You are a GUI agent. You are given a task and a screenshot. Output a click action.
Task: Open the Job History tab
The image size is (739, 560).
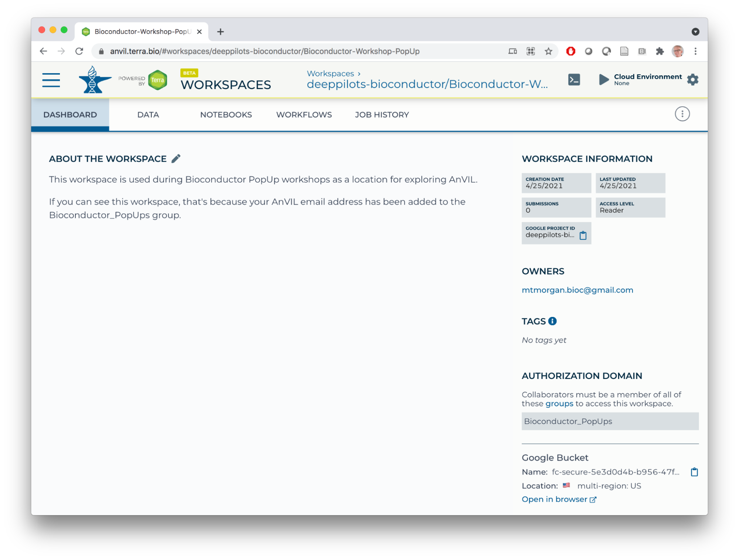382,115
